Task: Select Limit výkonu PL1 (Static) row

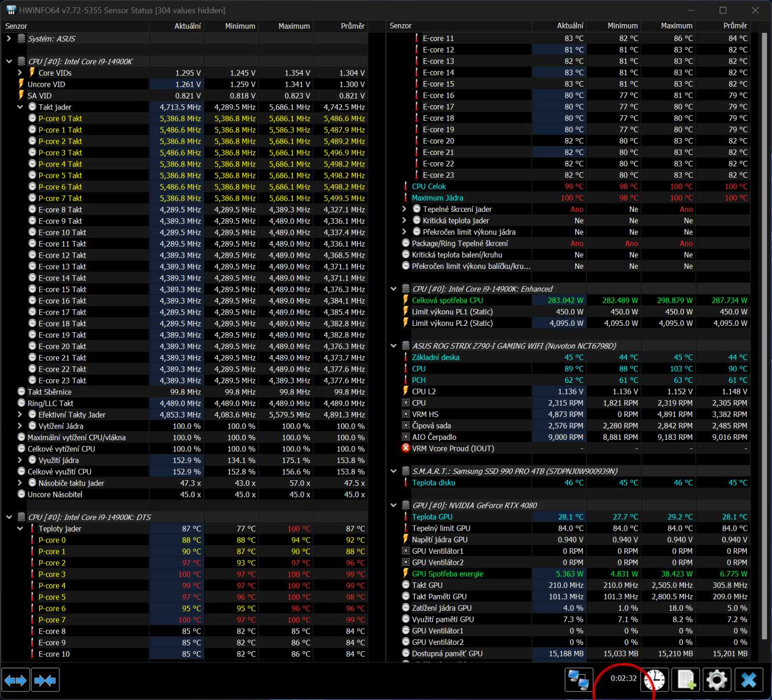Action: (x=568, y=312)
